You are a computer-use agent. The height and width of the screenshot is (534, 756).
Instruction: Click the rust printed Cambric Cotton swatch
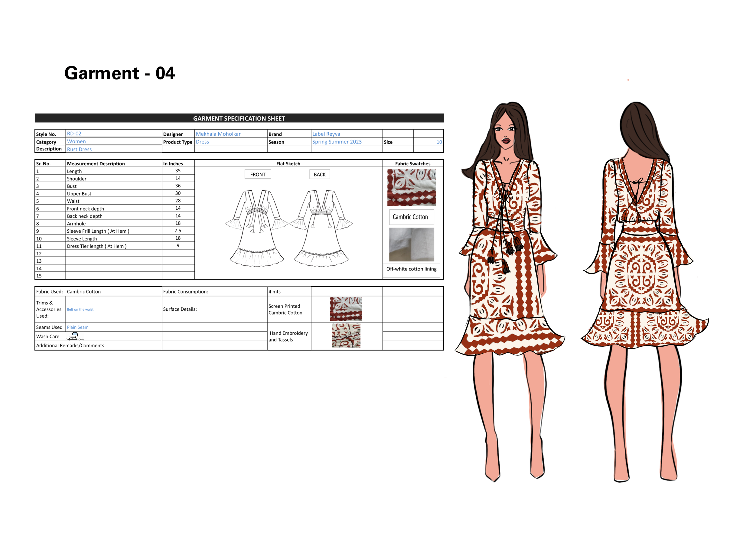(411, 188)
